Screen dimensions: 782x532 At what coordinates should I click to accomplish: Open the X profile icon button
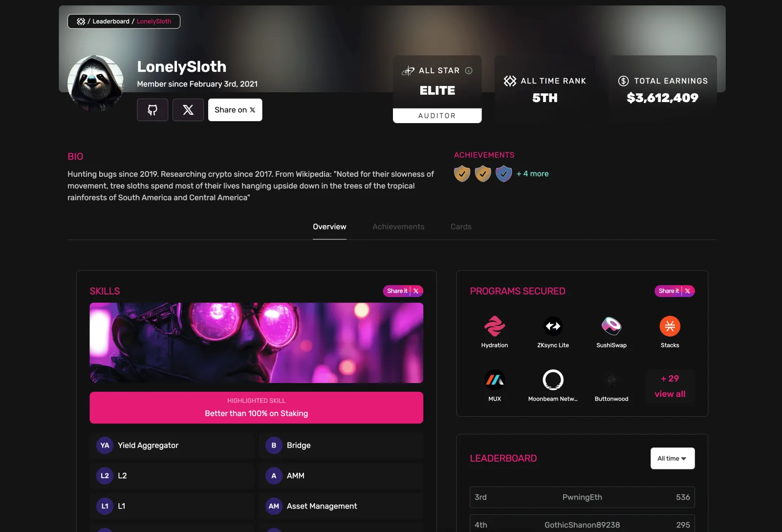188,110
